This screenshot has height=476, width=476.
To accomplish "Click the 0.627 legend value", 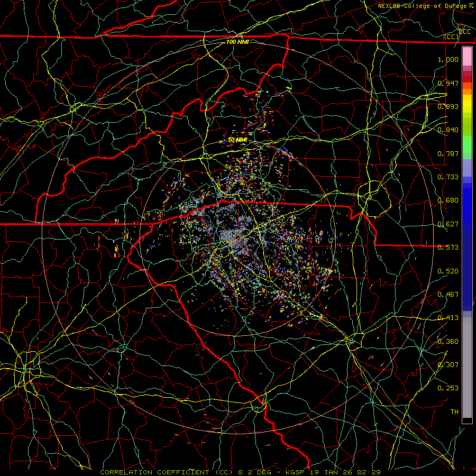I will (448, 224).
